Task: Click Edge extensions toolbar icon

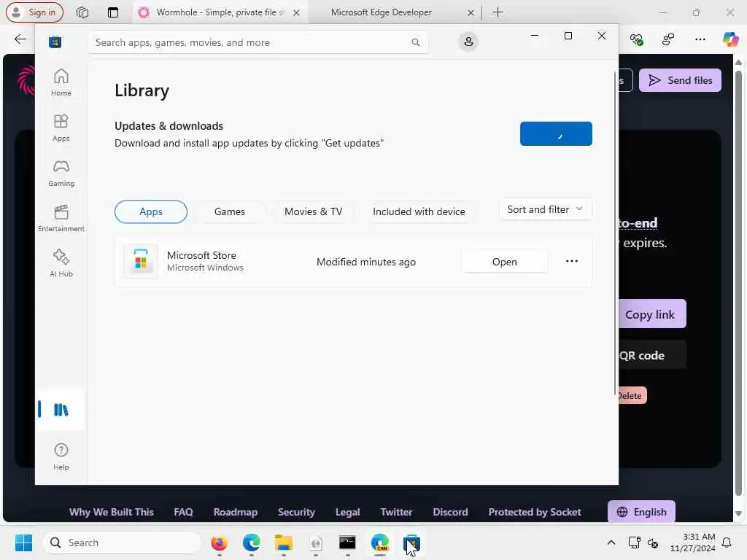Action: coord(668,39)
